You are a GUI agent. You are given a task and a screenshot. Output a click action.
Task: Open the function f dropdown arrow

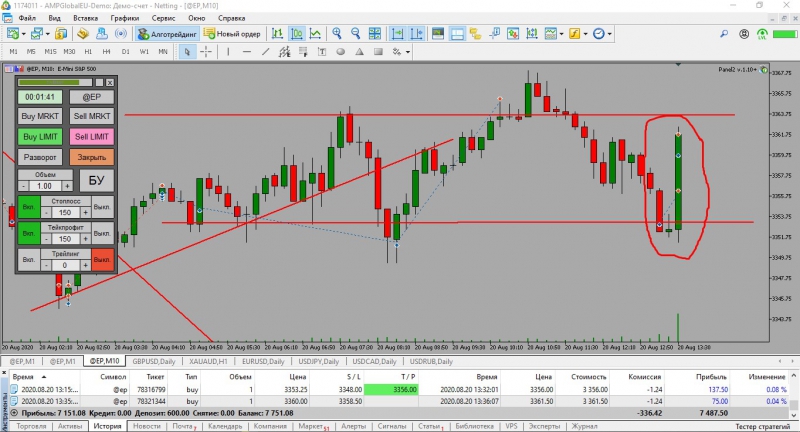pyautogui.click(x=585, y=34)
